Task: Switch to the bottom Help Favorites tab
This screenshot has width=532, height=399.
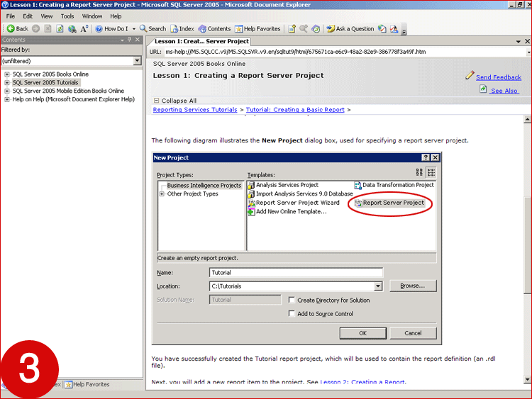Action: coord(87,384)
